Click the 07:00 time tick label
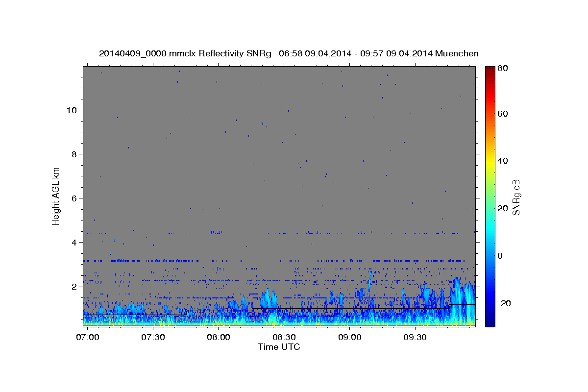 [88, 338]
